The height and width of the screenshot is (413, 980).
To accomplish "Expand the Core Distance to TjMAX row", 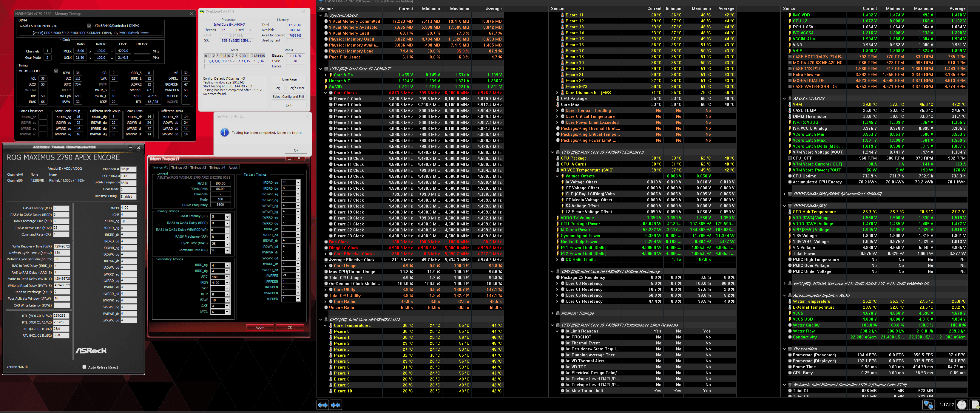I will (x=557, y=92).
